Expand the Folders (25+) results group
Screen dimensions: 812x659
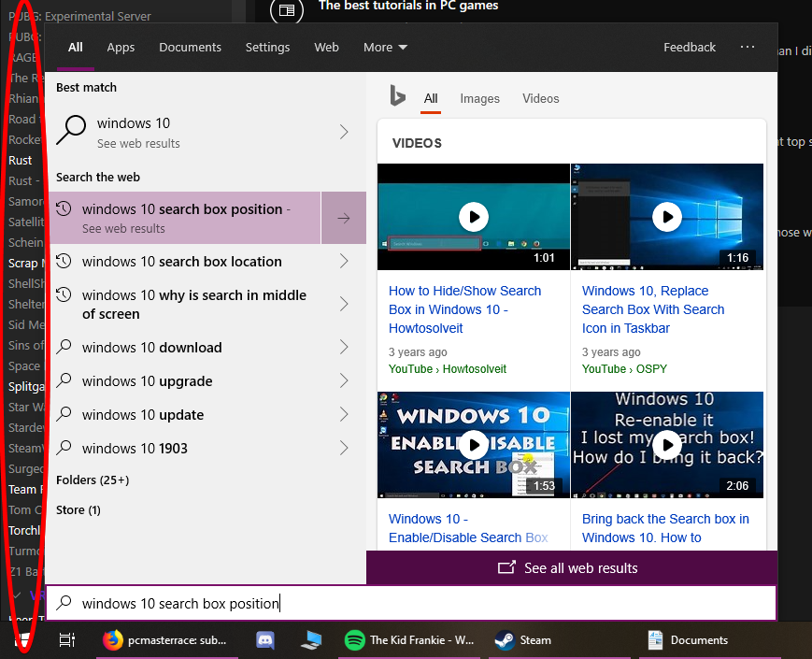click(x=93, y=480)
